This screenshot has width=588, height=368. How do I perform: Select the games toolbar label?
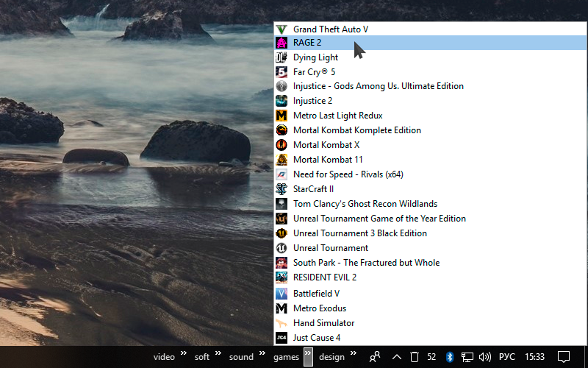coord(286,357)
